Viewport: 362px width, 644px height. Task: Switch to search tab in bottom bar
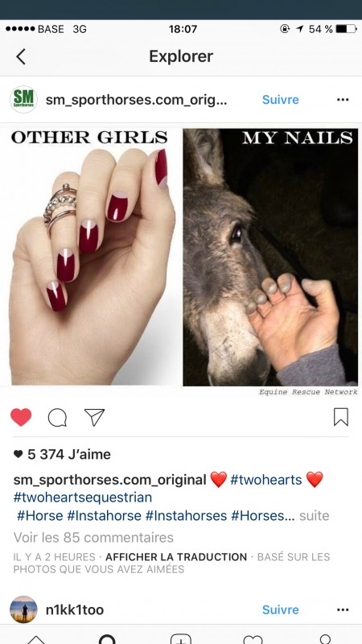click(107, 639)
